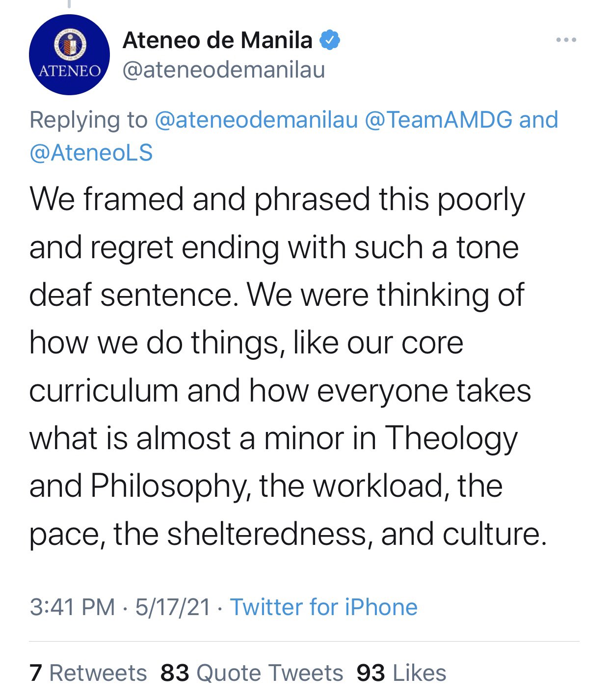609x700 pixels.
Task: View the 93 Likes list
Action: [401, 673]
